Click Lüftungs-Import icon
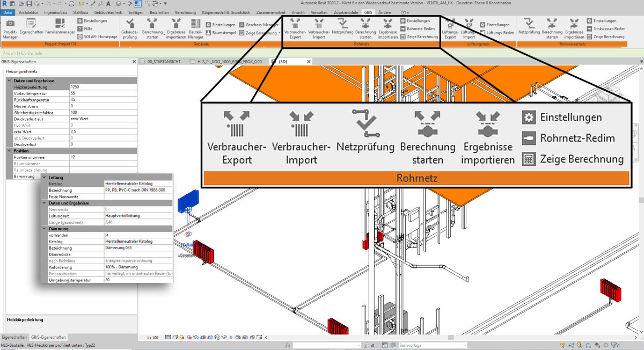644x350 pixels. click(x=469, y=28)
